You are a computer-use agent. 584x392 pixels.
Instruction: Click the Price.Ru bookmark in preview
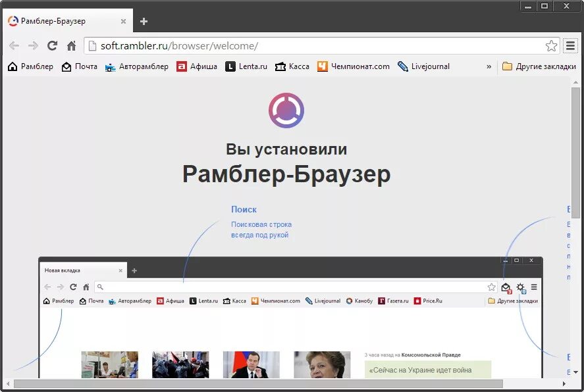coord(429,301)
